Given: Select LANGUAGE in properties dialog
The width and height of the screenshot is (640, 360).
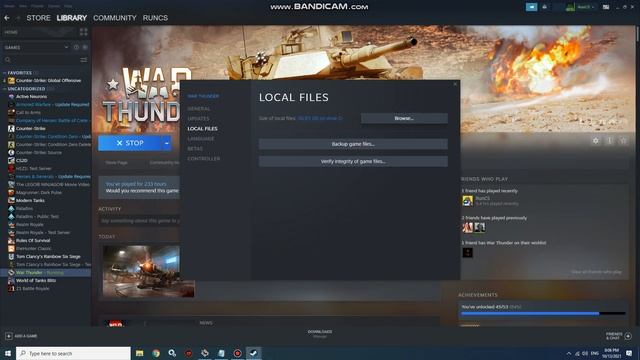Looking at the screenshot, I should [x=201, y=139].
